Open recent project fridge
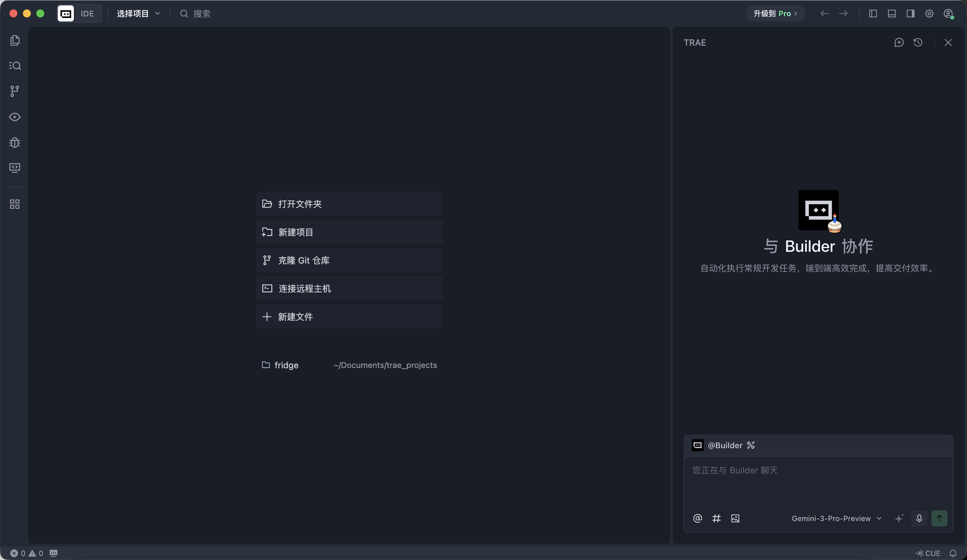 [286, 365]
